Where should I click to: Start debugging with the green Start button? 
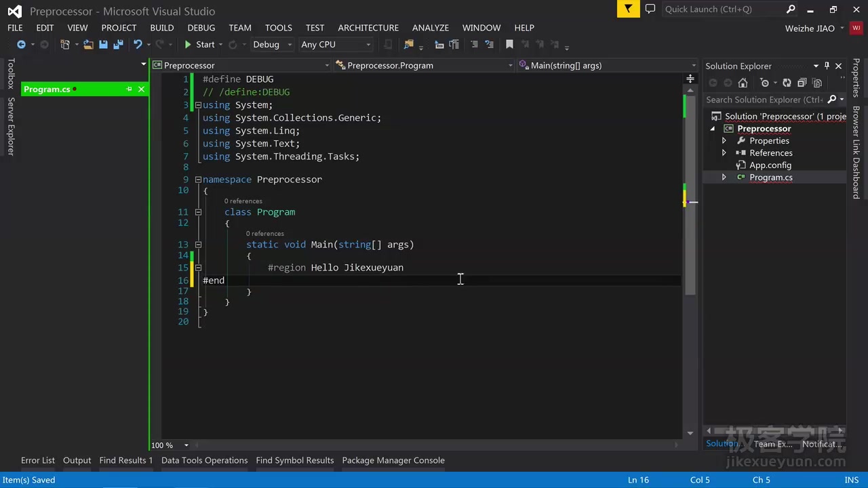199,45
